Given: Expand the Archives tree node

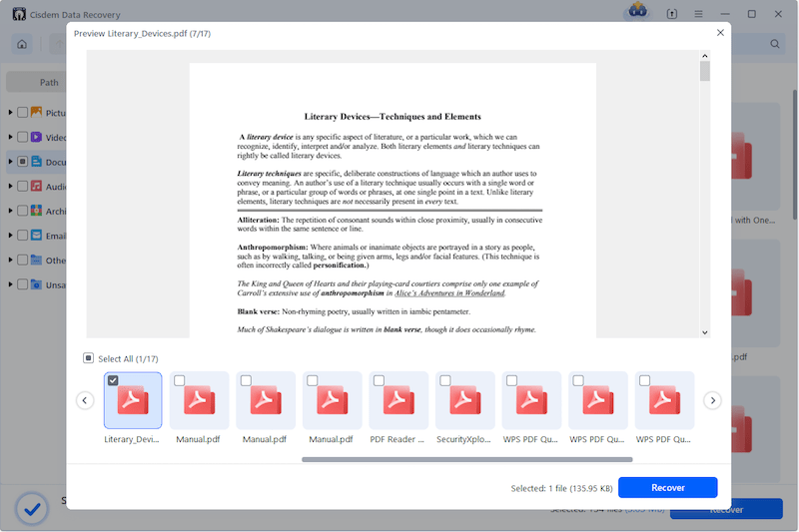Looking at the screenshot, I should 10,211.
